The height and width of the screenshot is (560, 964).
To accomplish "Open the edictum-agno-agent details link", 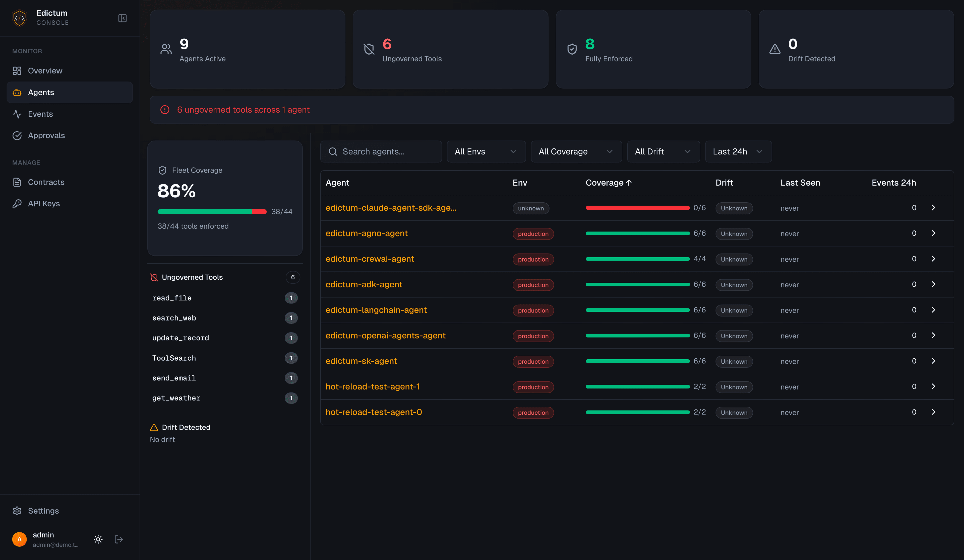I will [367, 233].
